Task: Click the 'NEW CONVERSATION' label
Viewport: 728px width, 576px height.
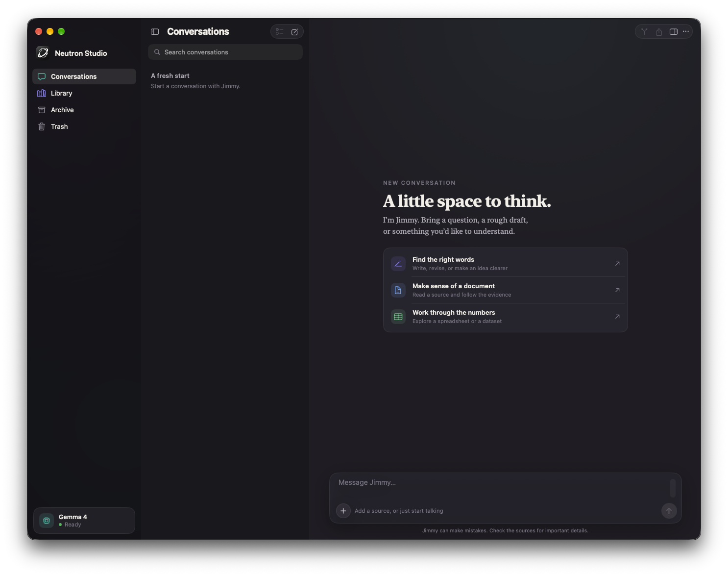Action: (x=419, y=183)
